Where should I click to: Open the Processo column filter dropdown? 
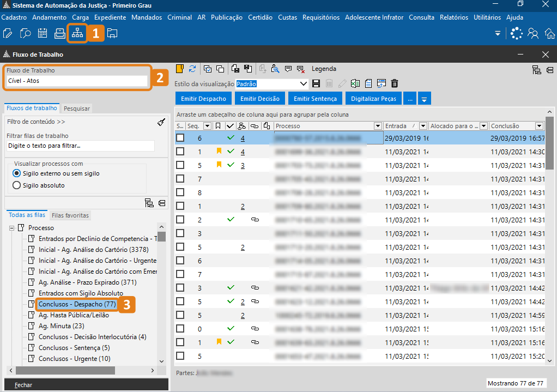click(x=378, y=126)
